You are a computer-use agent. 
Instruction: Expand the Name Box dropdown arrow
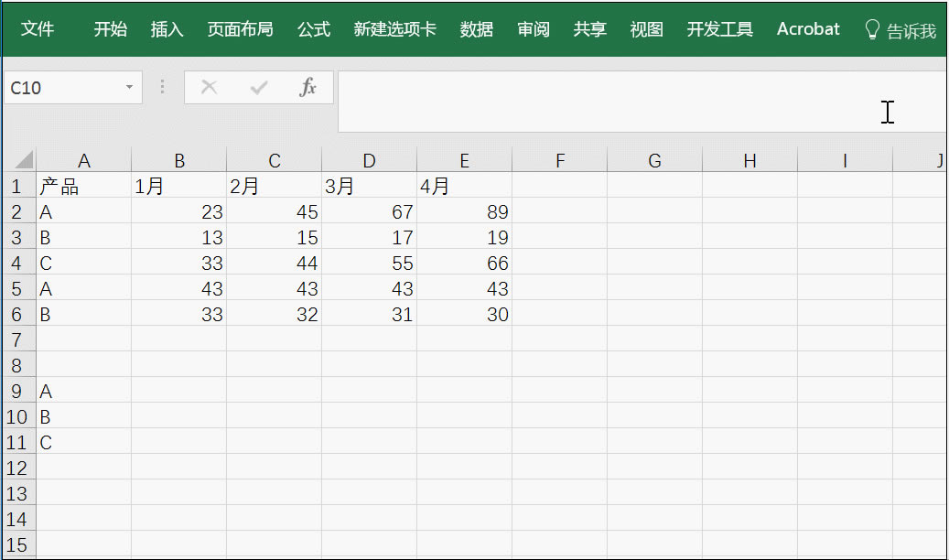129,88
